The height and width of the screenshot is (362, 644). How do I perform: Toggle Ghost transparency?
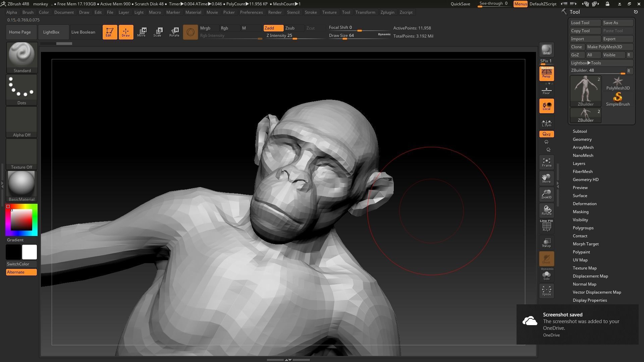point(546,258)
